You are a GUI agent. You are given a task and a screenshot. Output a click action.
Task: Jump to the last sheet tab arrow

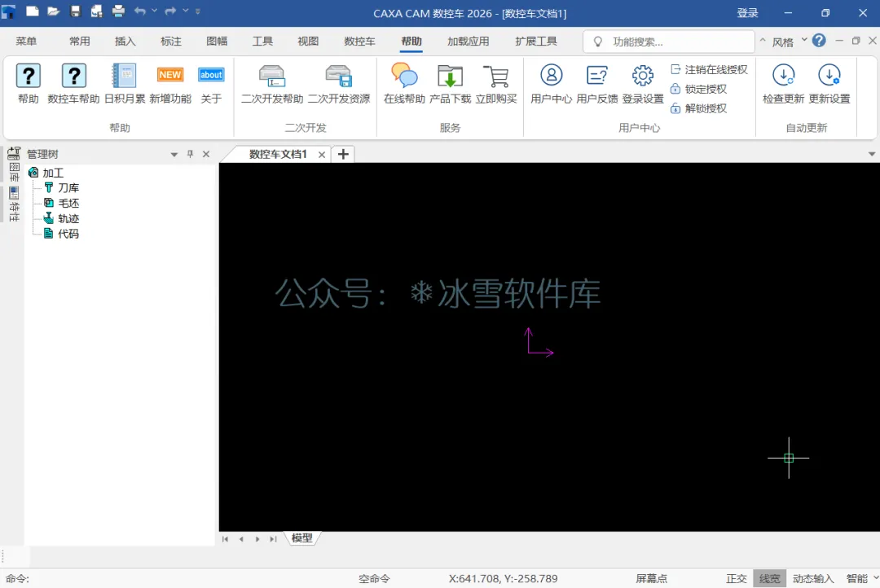[x=273, y=539]
